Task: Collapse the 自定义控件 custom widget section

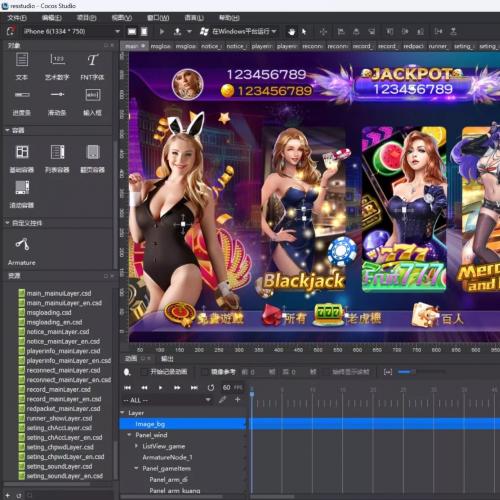Action: (7, 223)
